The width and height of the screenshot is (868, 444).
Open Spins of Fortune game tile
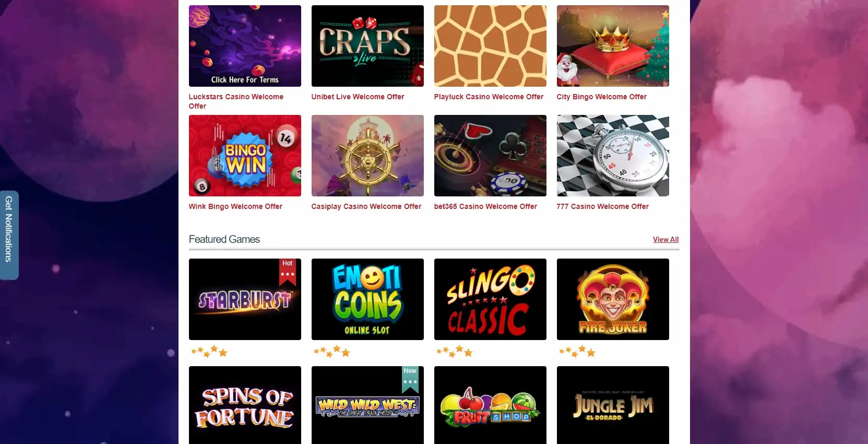(245, 405)
